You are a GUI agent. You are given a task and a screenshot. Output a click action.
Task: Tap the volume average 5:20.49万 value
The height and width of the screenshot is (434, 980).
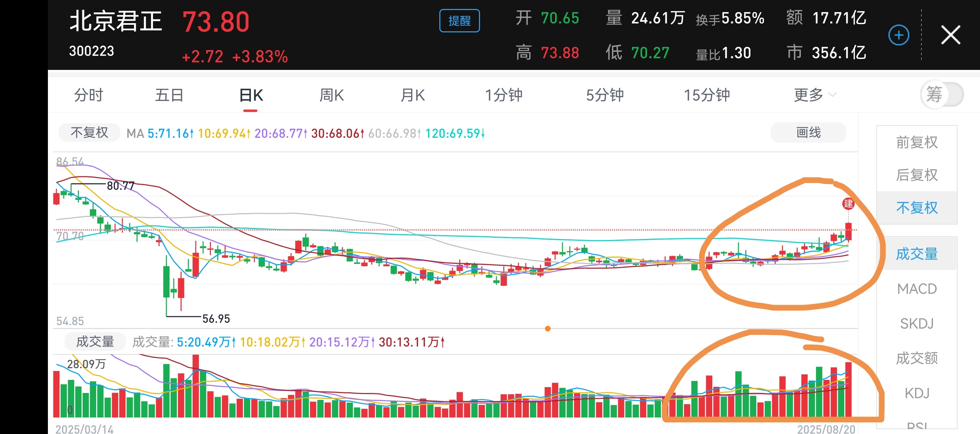pyautogui.click(x=206, y=342)
